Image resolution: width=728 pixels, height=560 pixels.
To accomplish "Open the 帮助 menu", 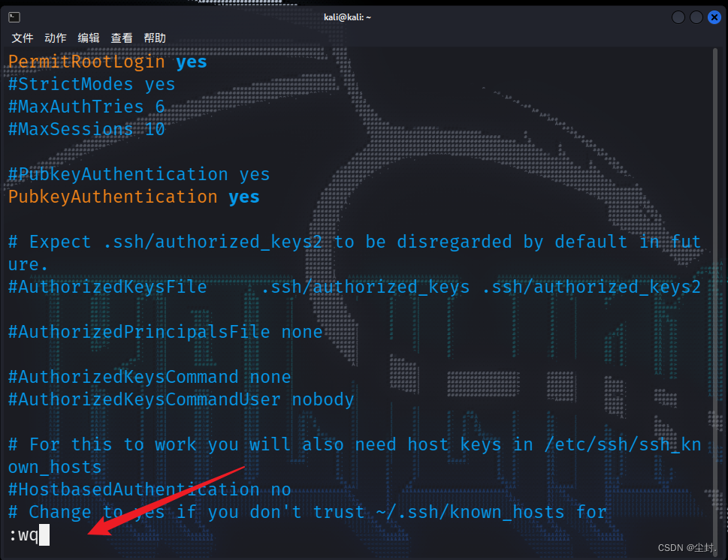I will click(x=154, y=38).
